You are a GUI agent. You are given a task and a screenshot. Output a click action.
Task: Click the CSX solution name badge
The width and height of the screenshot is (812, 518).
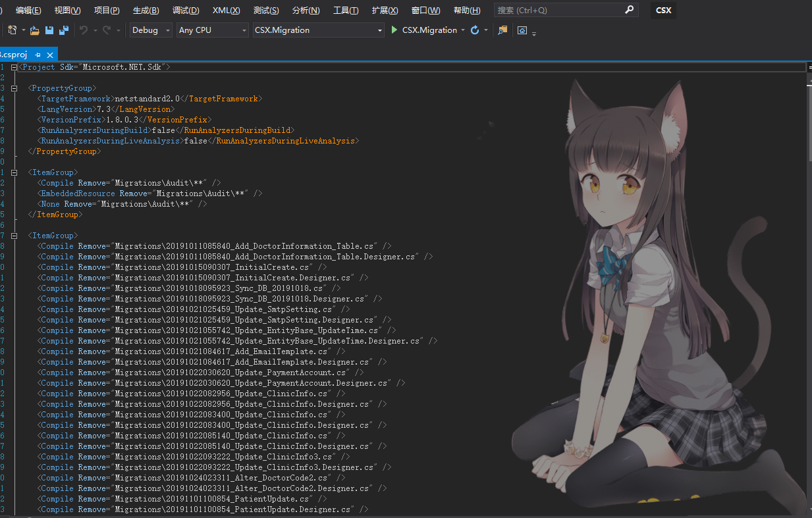point(664,11)
